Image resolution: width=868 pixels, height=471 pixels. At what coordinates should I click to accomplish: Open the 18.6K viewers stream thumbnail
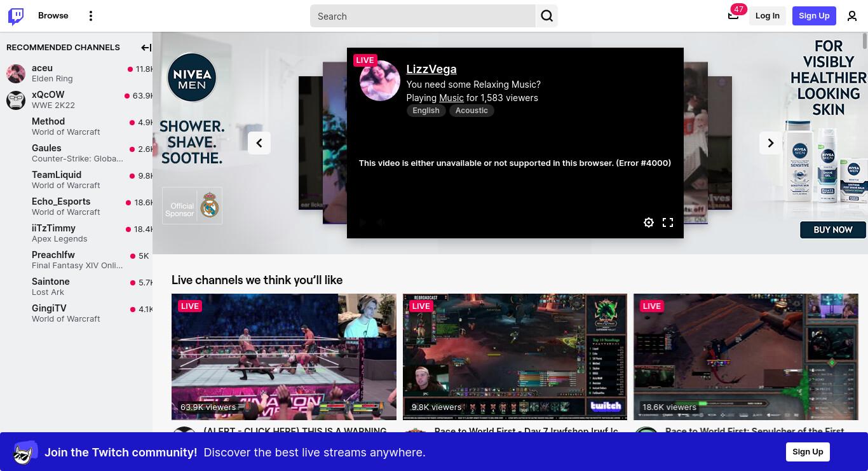(x=746, y=357)
